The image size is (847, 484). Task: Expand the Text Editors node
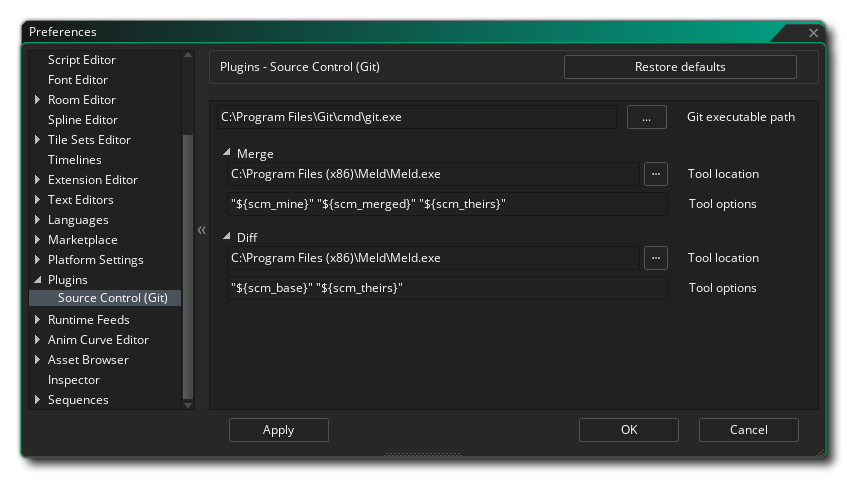click(x=37, y=200)
